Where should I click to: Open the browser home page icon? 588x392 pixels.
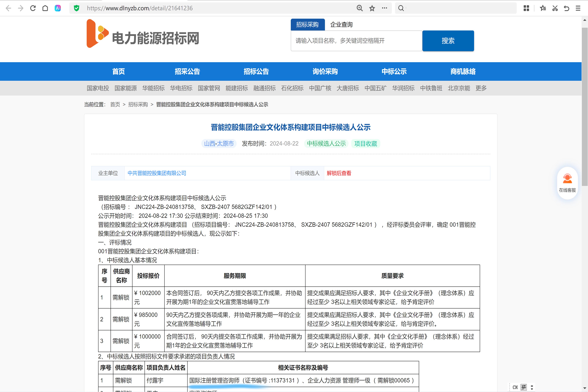click(45, 8)
